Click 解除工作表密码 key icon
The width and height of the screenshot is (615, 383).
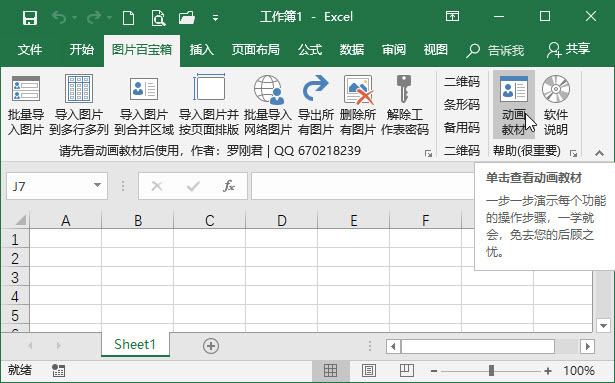click(x=404, y=89)
